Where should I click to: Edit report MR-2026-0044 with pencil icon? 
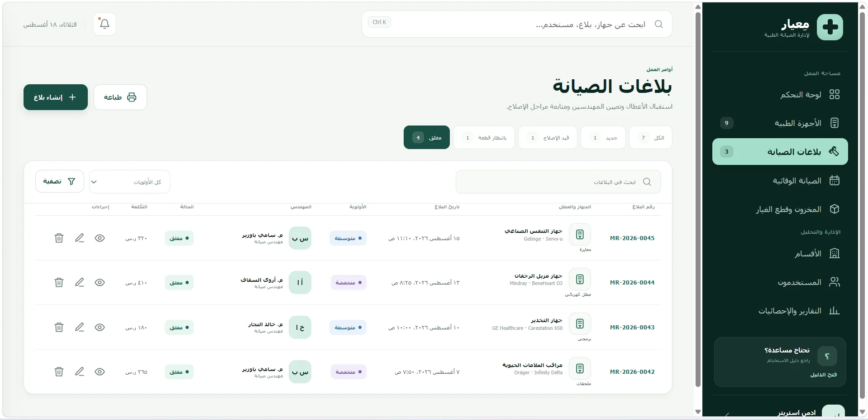click(80, 282)
